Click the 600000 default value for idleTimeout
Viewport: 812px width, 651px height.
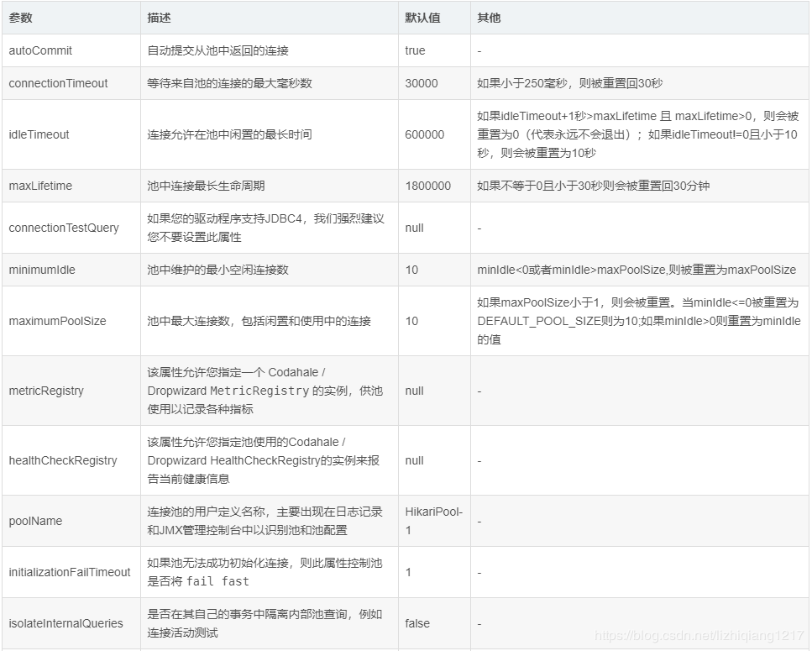(424, 134)
